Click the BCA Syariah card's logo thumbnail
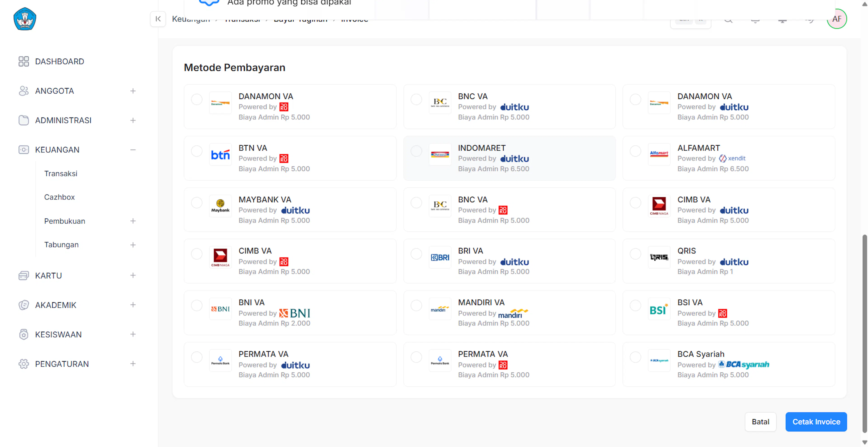Image resolution: width=868 pixels, height=447 pixels. click(659, 361)
